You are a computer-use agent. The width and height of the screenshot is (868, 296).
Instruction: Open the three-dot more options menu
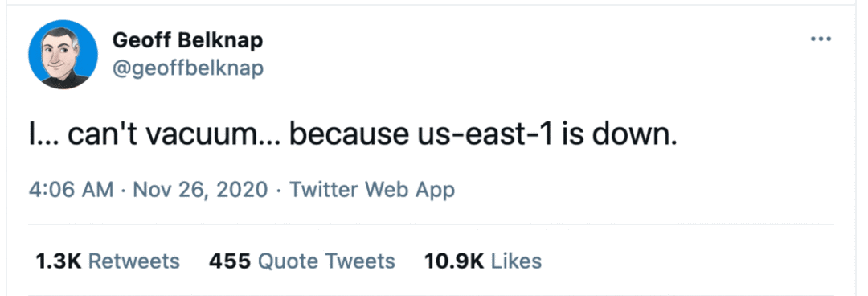(821, 39)
